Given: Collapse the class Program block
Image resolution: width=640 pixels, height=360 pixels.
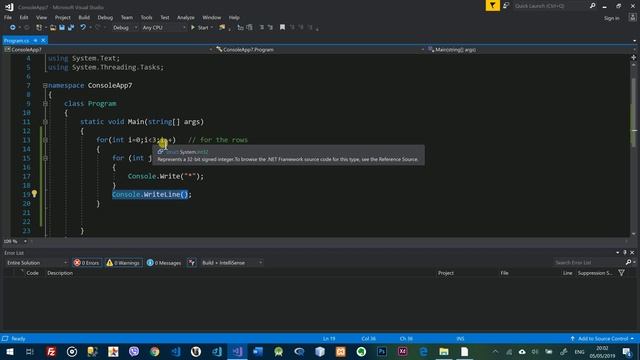Looking at the screenshot, I should point(45,104).
